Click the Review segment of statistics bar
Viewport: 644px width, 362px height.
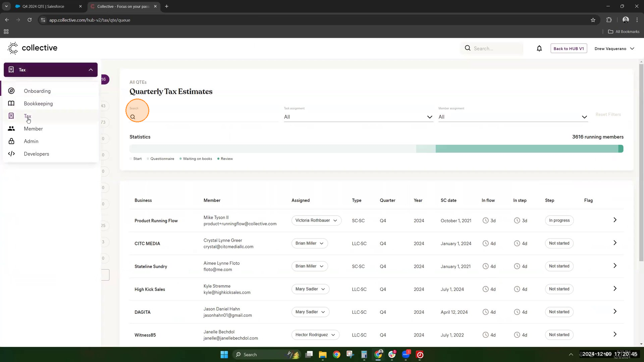621,149
